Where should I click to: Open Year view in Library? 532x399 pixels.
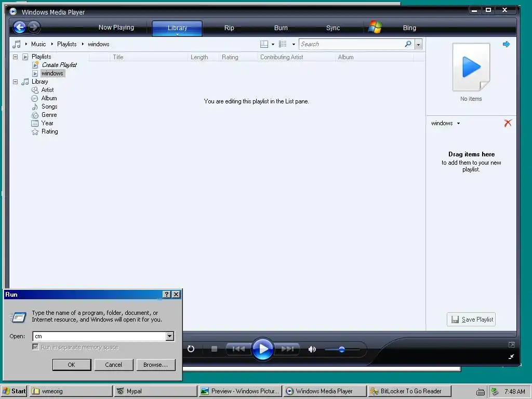pyautogui.click(x=47, y=123)
